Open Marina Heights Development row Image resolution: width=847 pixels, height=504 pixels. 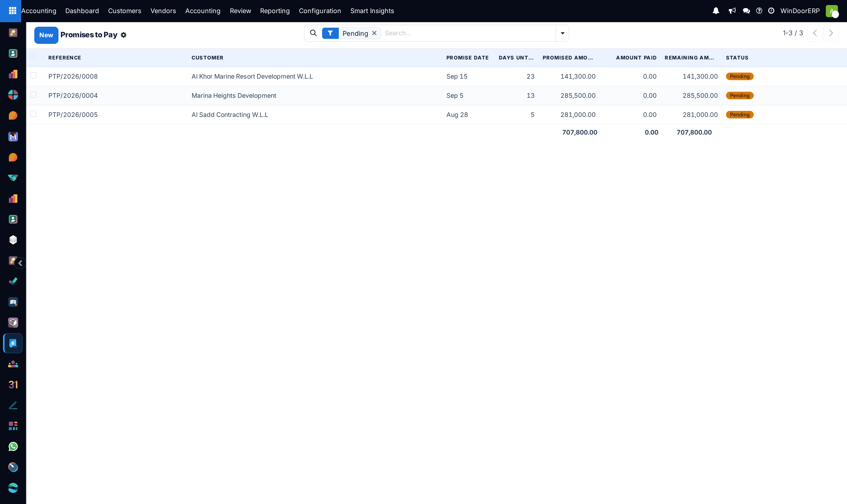(436, 96)
